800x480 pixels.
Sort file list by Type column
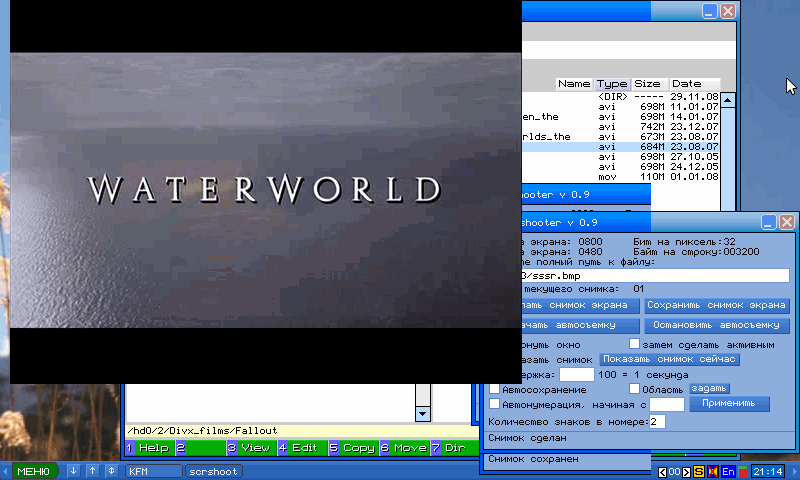(x=611, y=84)
